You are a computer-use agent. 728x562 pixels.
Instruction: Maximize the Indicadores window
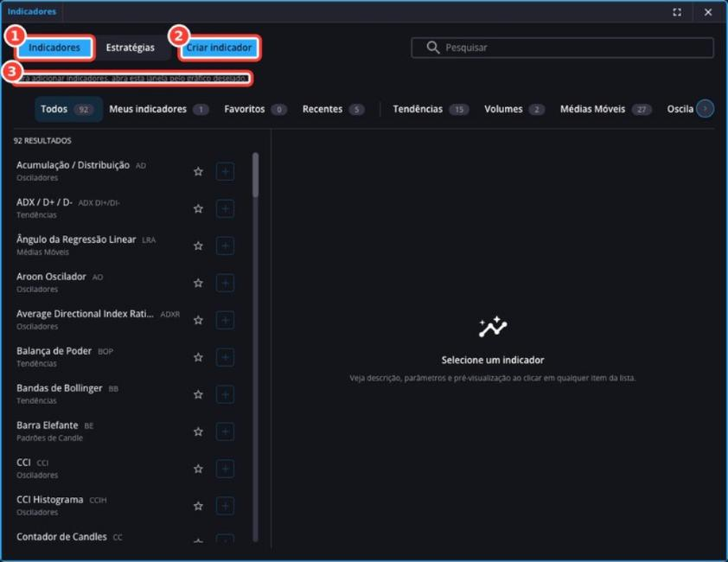pos(677,12)
